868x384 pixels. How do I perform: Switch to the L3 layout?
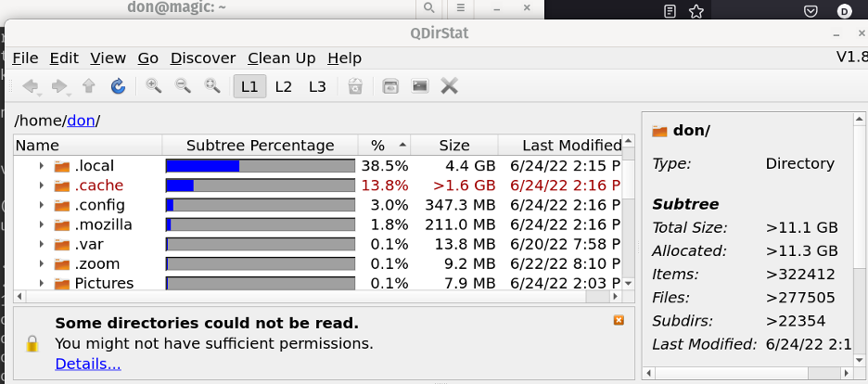[317, 86]
